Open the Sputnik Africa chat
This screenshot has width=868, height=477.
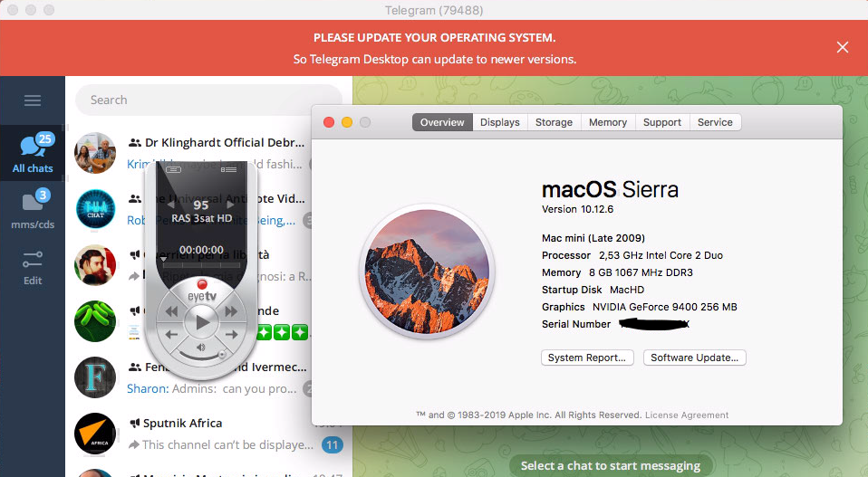tap(208, 434)
